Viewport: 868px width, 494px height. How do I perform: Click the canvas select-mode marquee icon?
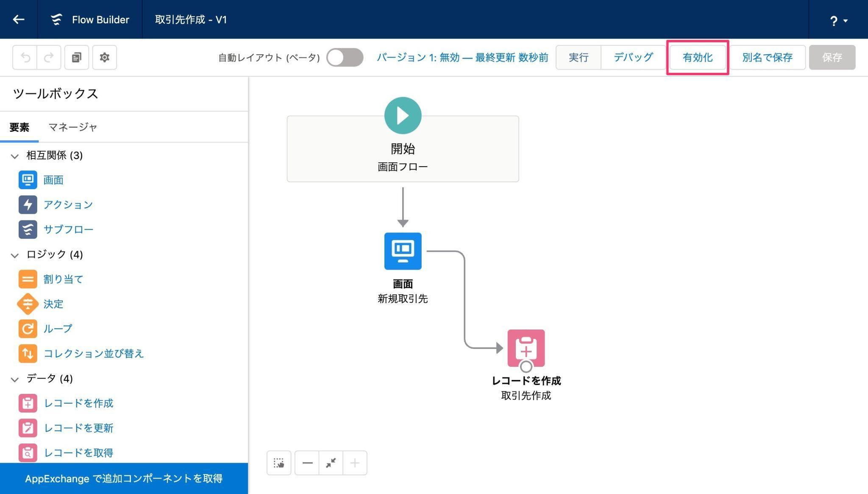coord(279,463)
